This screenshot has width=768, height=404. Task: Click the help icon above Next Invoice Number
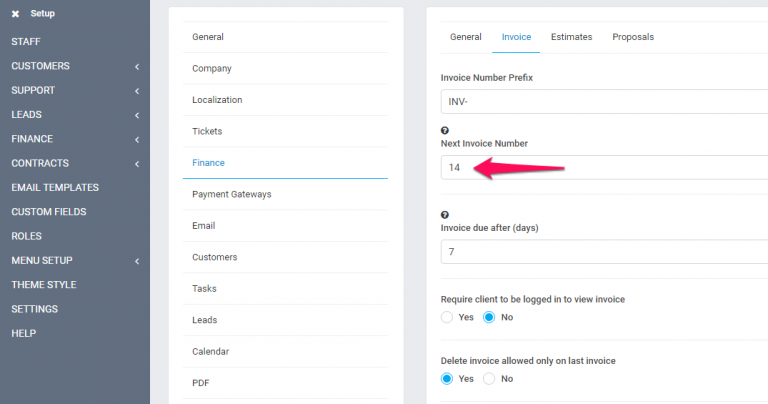(x=445, y=131)
